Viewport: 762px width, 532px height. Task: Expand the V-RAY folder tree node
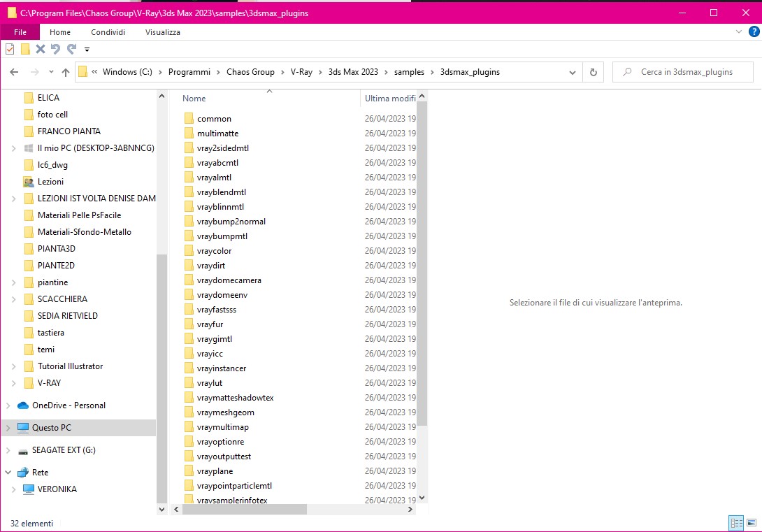tap(13, 383)
